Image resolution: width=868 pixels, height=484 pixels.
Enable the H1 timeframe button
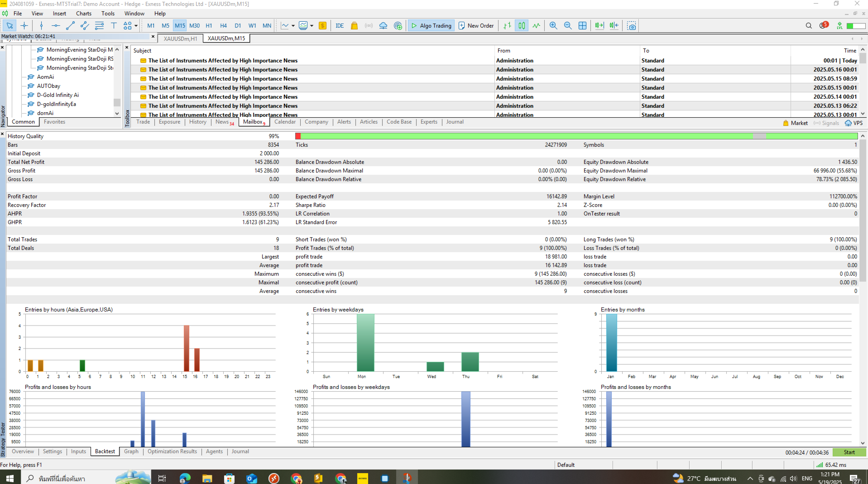coord(209,26)
